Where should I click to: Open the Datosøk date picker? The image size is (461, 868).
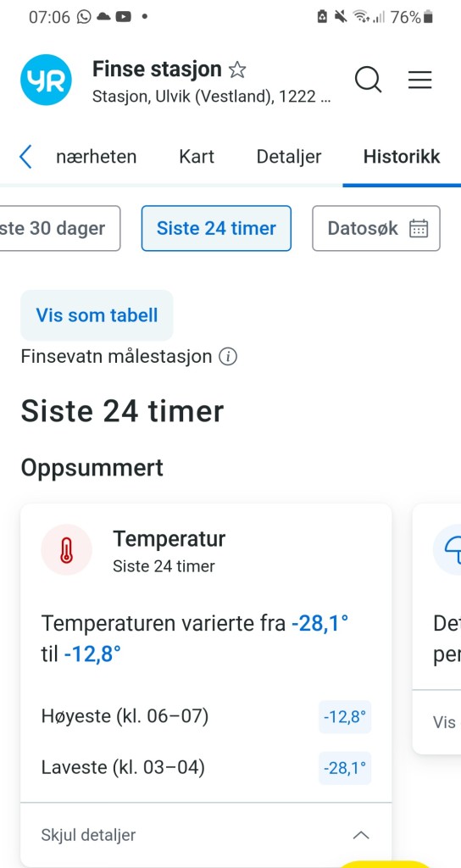[x=376, y=228]
